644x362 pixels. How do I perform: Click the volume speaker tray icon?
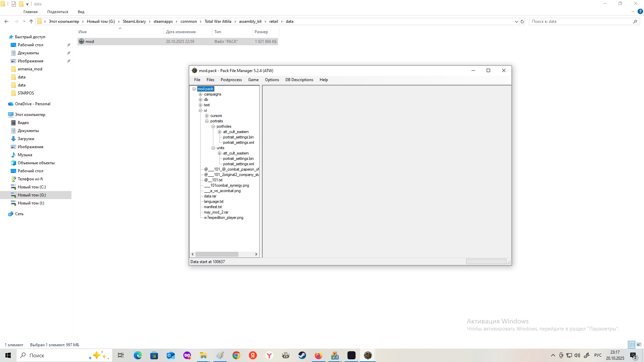[x=577, y=355]
